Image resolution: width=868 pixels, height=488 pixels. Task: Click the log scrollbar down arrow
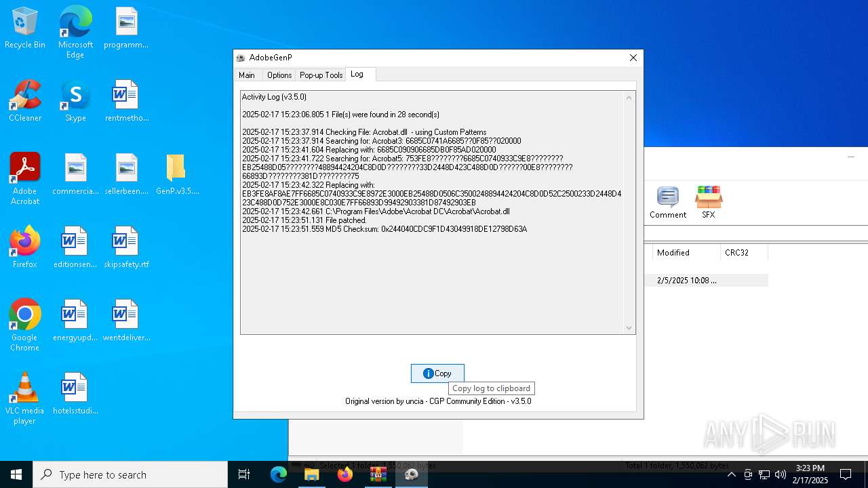[629, 328]
